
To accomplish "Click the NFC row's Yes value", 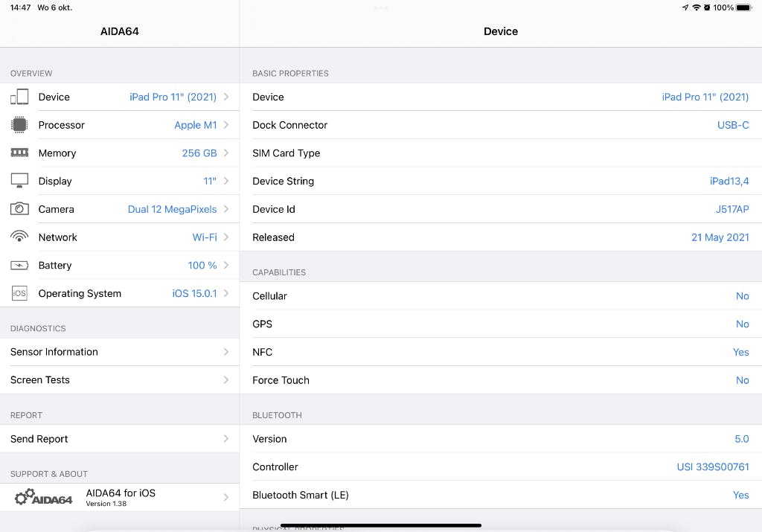I will click(740, 352).
